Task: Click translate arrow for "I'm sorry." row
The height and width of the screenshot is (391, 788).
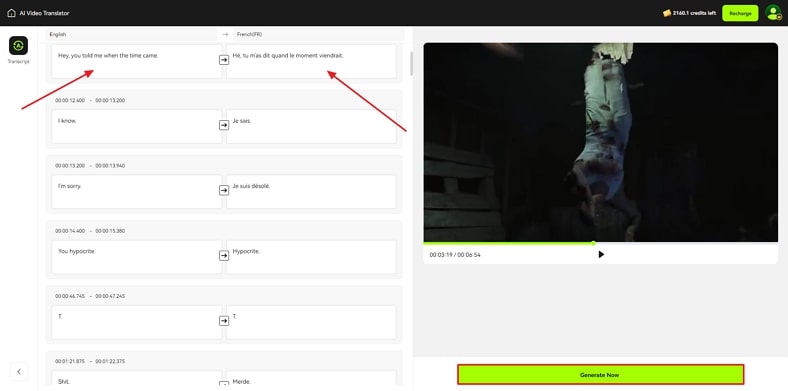Action: [224, 190]
